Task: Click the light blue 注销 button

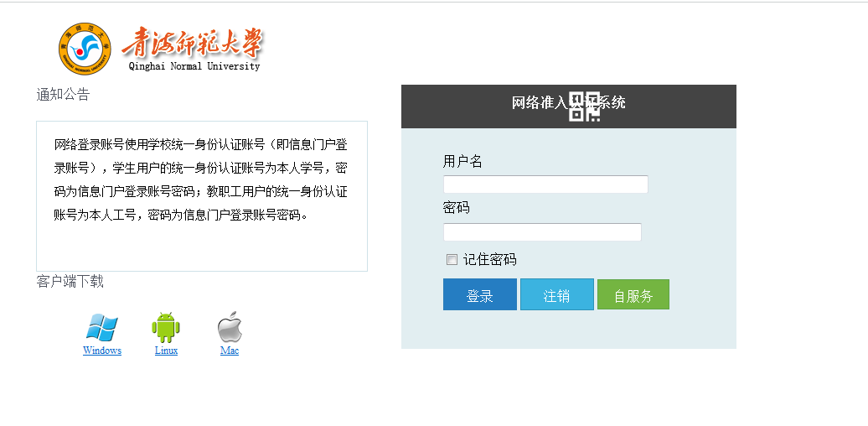Action: tap(557, 294)
